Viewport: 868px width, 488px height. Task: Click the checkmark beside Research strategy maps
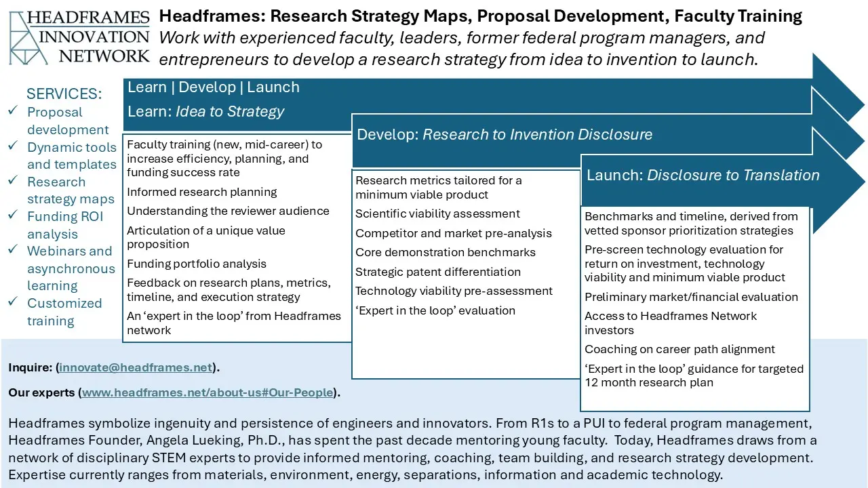tap(13, 181)
